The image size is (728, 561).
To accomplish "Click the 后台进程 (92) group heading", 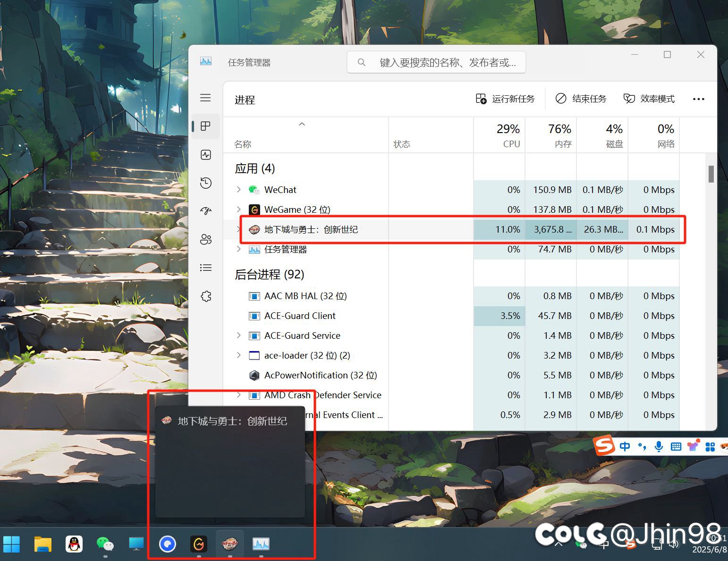I will coord(270,274).
